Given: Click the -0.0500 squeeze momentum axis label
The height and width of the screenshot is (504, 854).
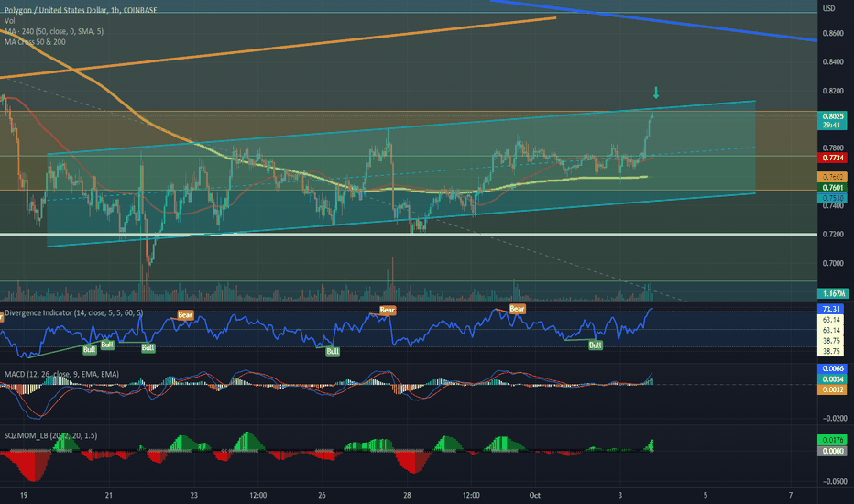Looking at the screenshot, I should pos(835,482).
